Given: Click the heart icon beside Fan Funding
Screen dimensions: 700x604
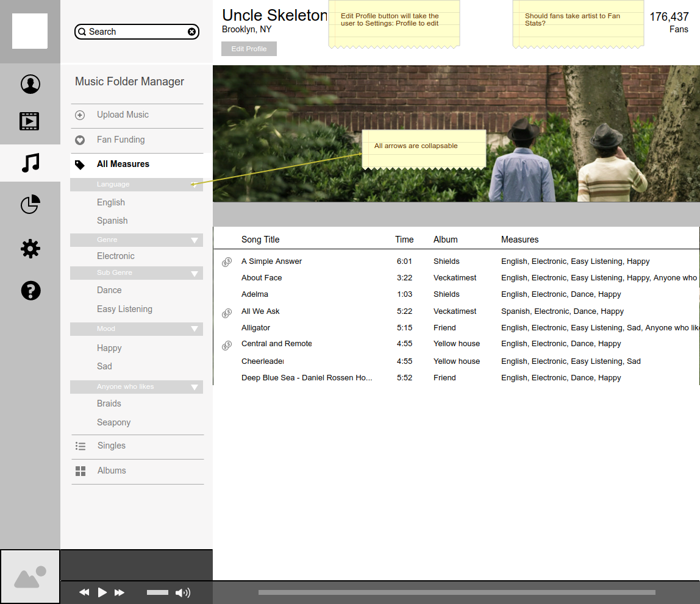Looking at the screenshot, I should (x=80, y=140).
